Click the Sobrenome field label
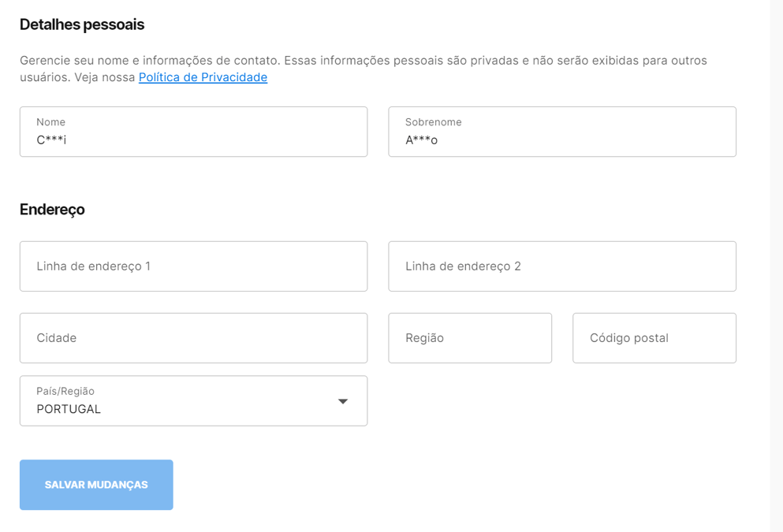783x532 pixels. click(434, 122)
